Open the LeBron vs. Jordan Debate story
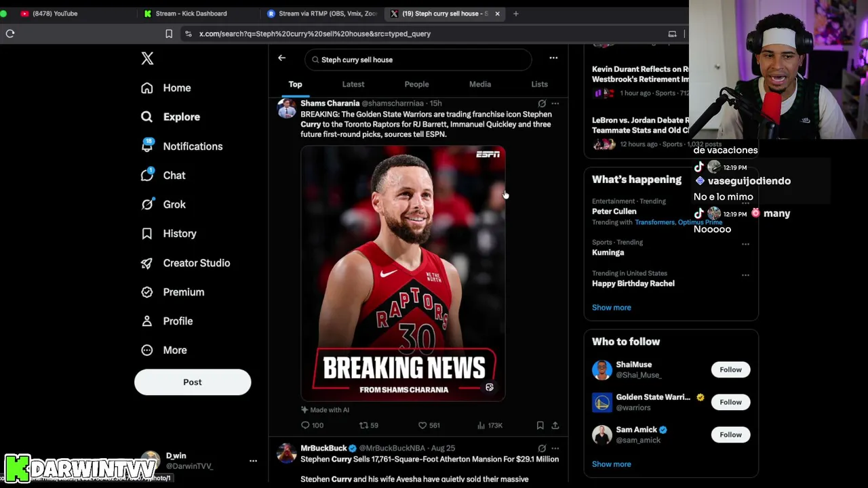Image resolution: width=868 pixels, height=488 pixels. click(640, 125)
